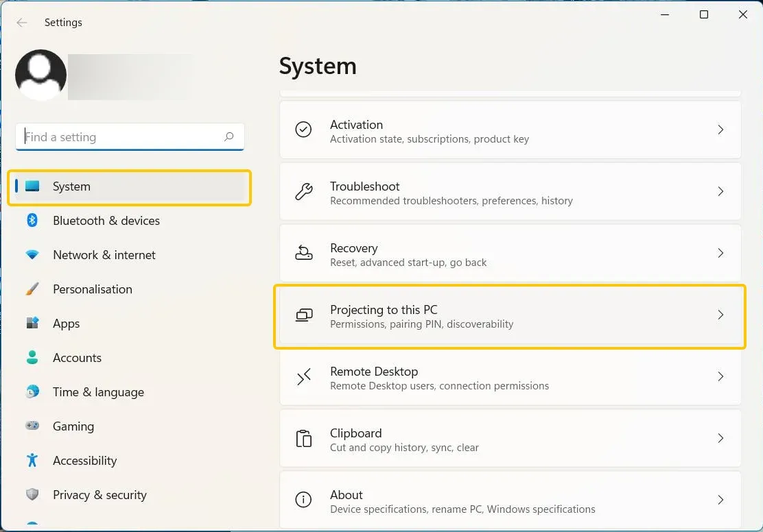
Task: Maximize the Settings window
Action: [x=703, y=14]
